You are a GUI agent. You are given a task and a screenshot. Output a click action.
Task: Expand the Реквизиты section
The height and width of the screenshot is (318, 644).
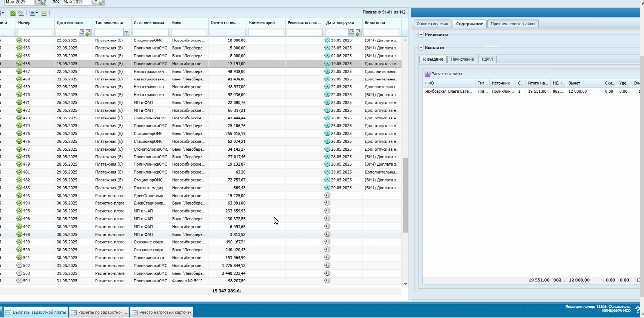click(x=421, y=35)
